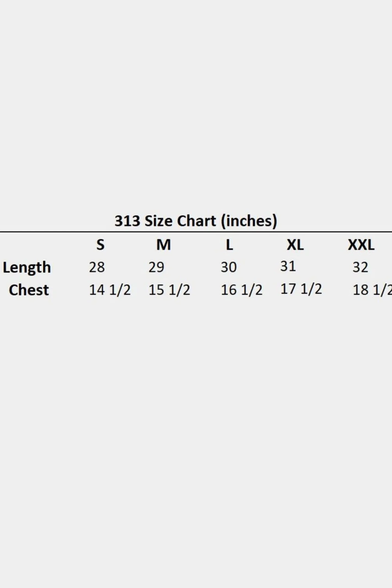Click the Chest row label
Viewport: 392px width, 588px height.
tap(29, 290)
